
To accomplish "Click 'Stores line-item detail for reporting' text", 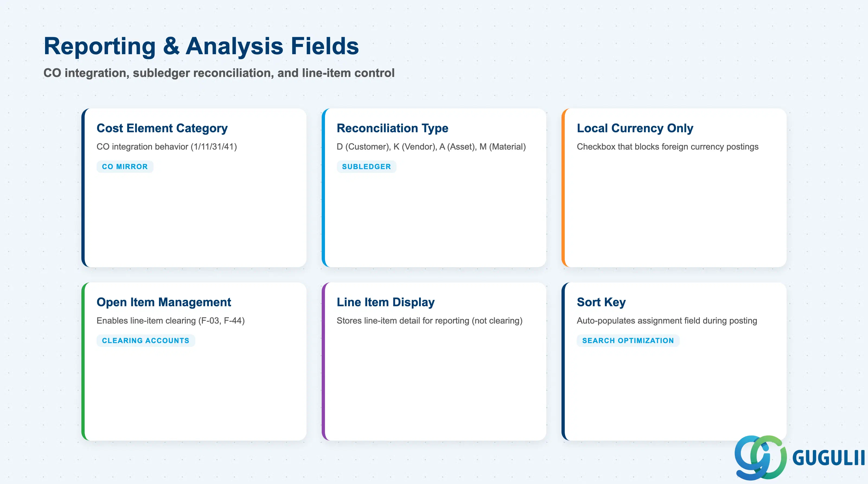I will tap(430, 321).
